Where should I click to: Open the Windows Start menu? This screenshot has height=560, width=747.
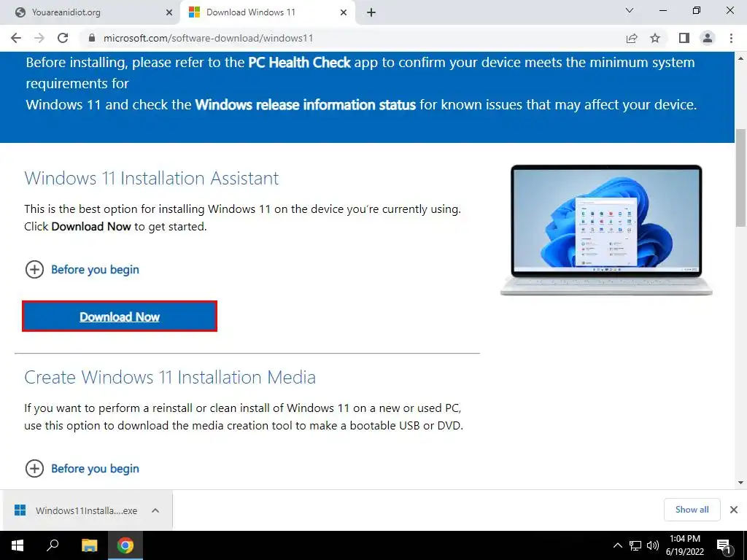tap(17, 545)
